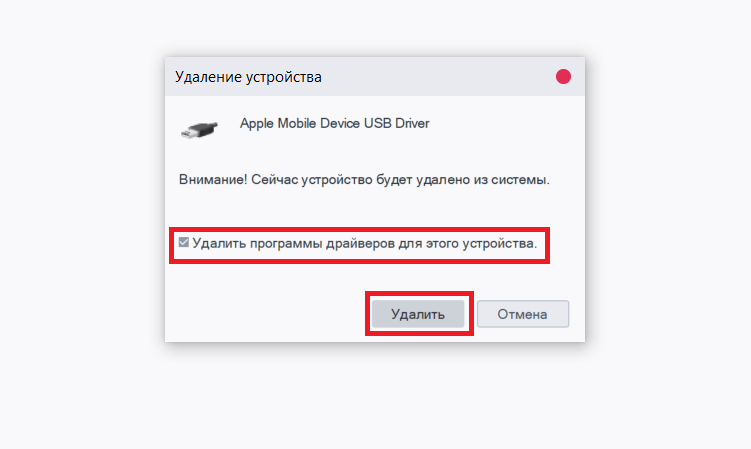Click the USB plug device icon
The width and height of the screenshot is (751, 449).
(199, 129)
